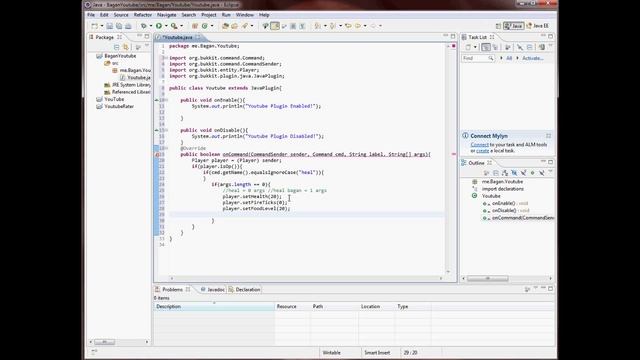
Task: Click the Save All toolbar icon
Action: (x=119, y=26)
